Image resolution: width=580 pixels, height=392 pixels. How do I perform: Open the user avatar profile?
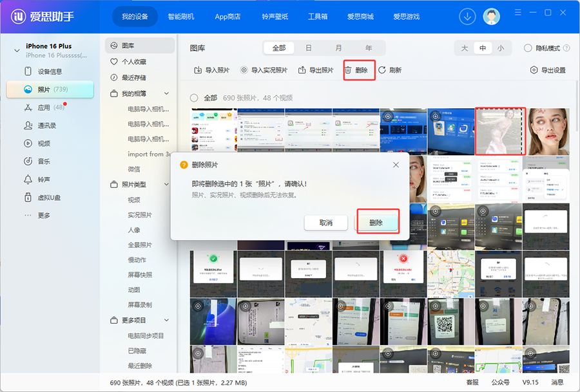pos(491,17)
